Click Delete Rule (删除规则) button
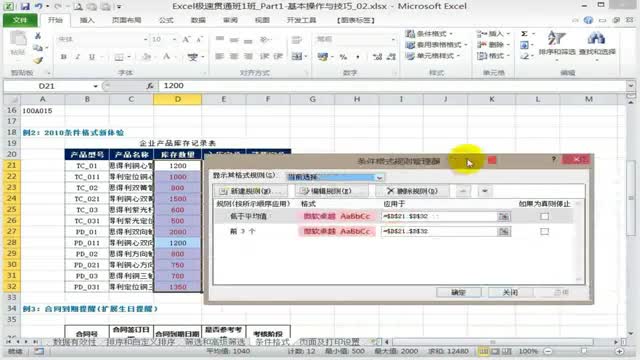This screenshot has width=640, height=360. [x=412, y=191]
